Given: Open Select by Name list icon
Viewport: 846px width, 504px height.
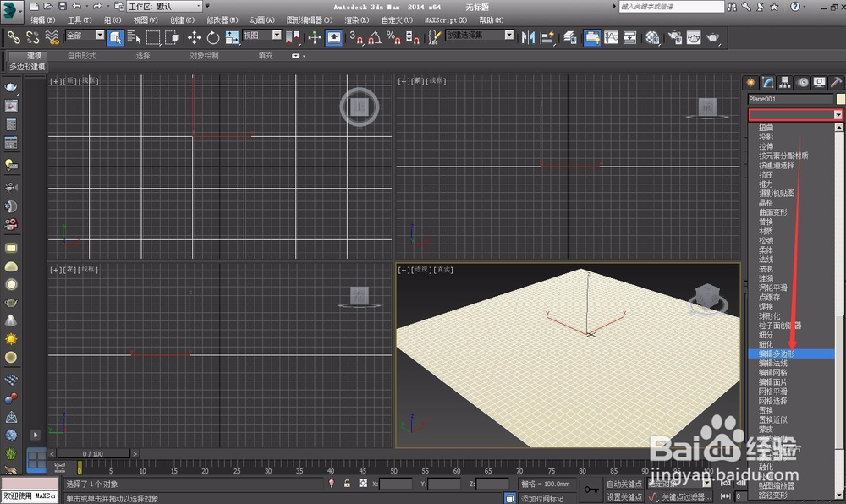Looking at the screenshot, I should pyautogui.click(x=134, y=37).
